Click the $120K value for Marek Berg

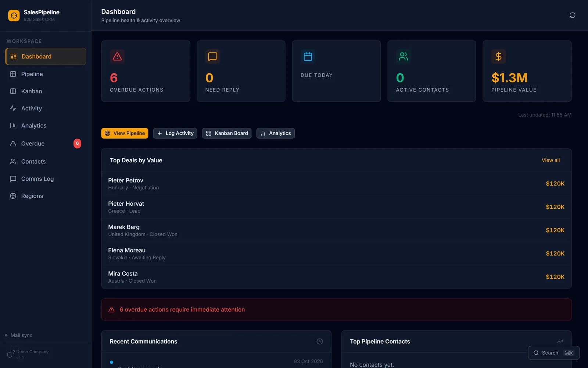555,230
